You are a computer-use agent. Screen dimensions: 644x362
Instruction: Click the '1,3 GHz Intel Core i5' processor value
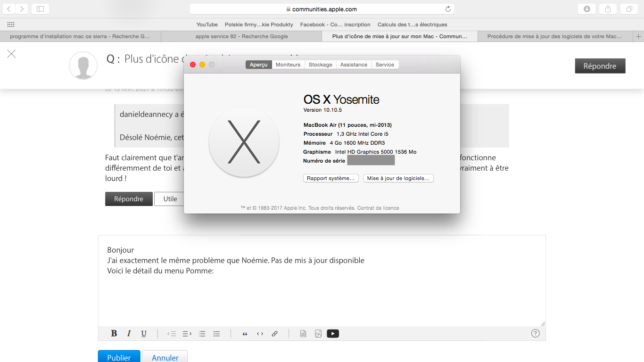click(x=363, y=134)
